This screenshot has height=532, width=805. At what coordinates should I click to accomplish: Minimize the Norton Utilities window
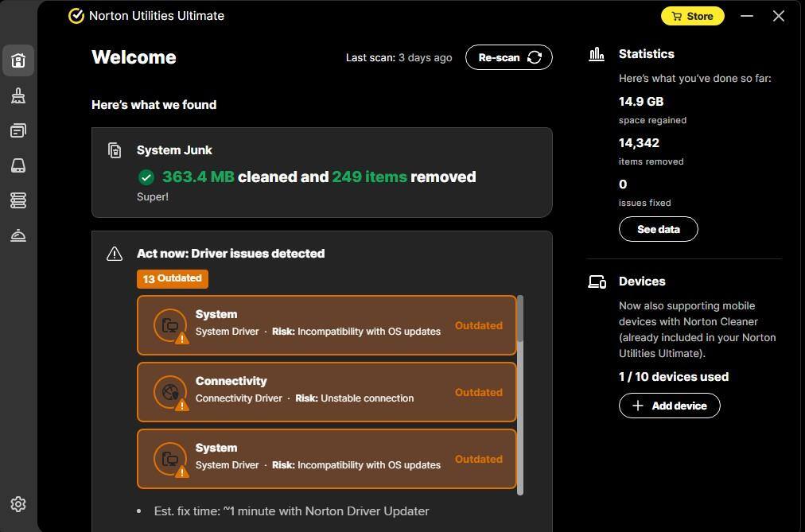tap(746, 16)
